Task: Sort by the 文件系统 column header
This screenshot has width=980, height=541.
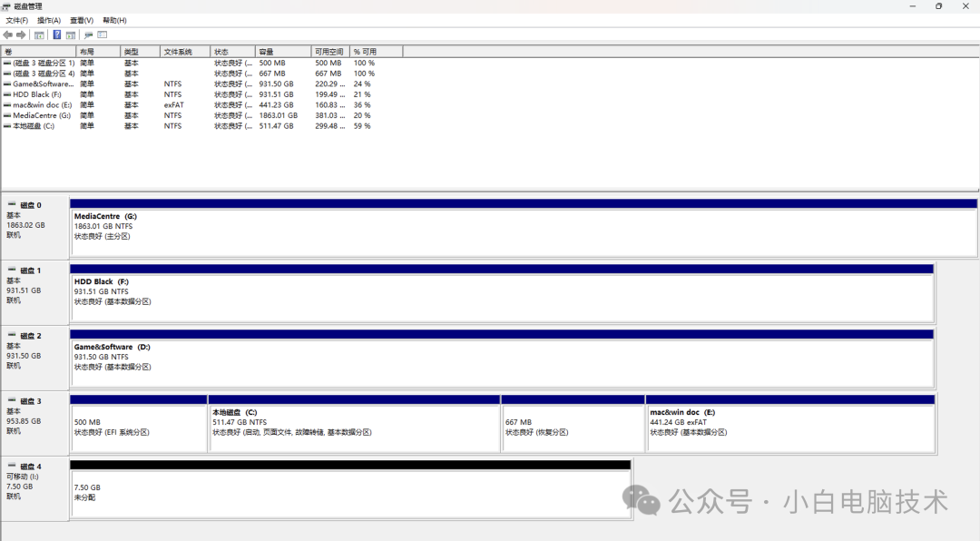Action: 185,52
